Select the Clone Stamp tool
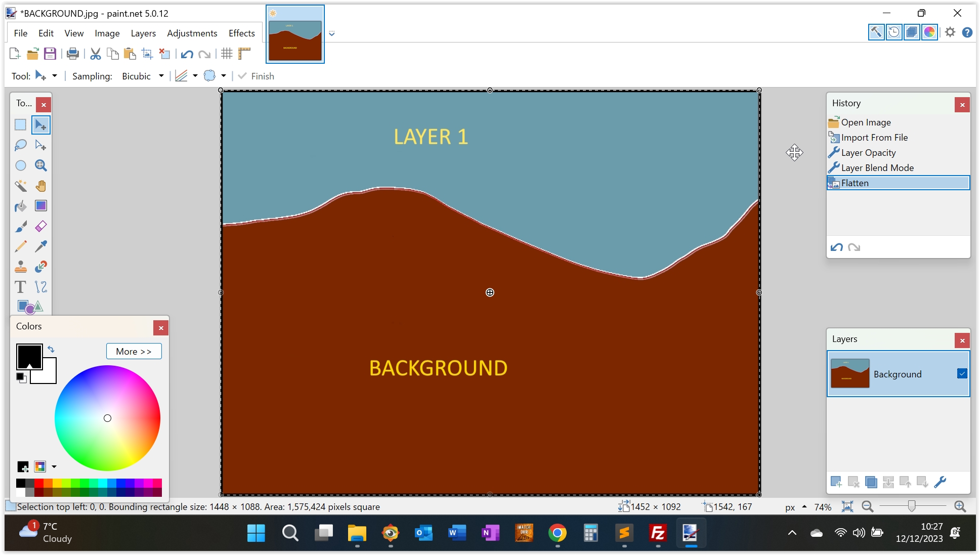 point(21,267)
